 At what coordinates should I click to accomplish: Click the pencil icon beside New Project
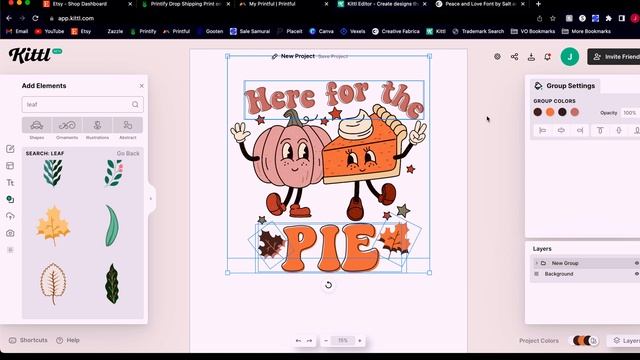click(x=275, y=56)
